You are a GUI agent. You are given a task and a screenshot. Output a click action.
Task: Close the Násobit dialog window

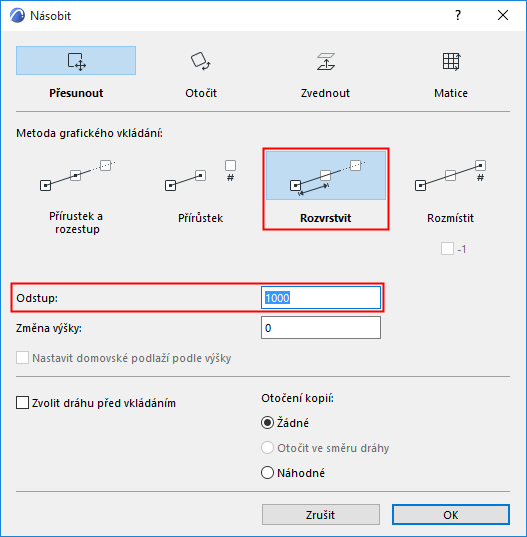point(503,15)
